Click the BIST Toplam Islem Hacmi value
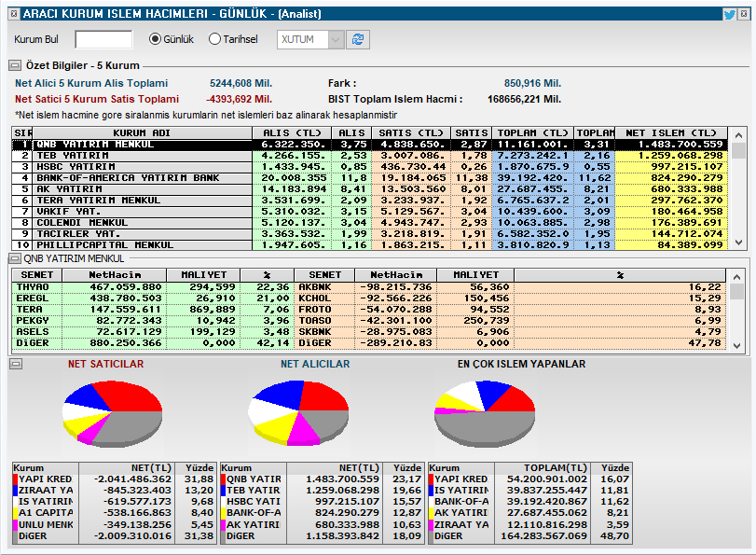The width and height of the screenshot is (756, 555). coord(524,99)
